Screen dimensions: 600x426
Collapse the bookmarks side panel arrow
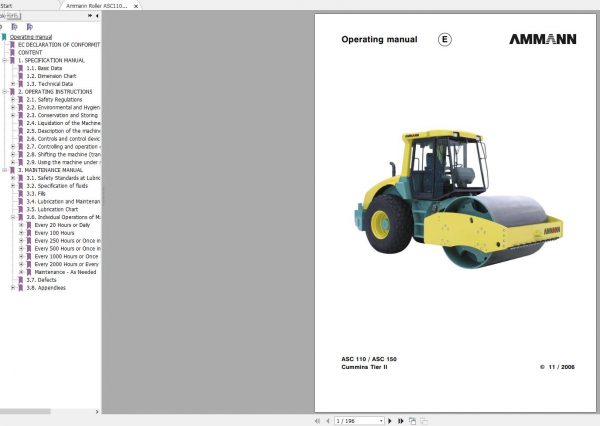[97, 16]
